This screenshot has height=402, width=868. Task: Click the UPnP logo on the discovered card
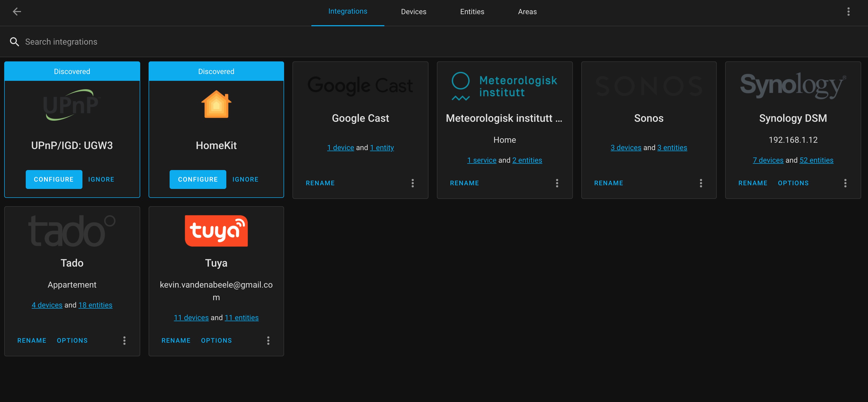tap(72, 105)
